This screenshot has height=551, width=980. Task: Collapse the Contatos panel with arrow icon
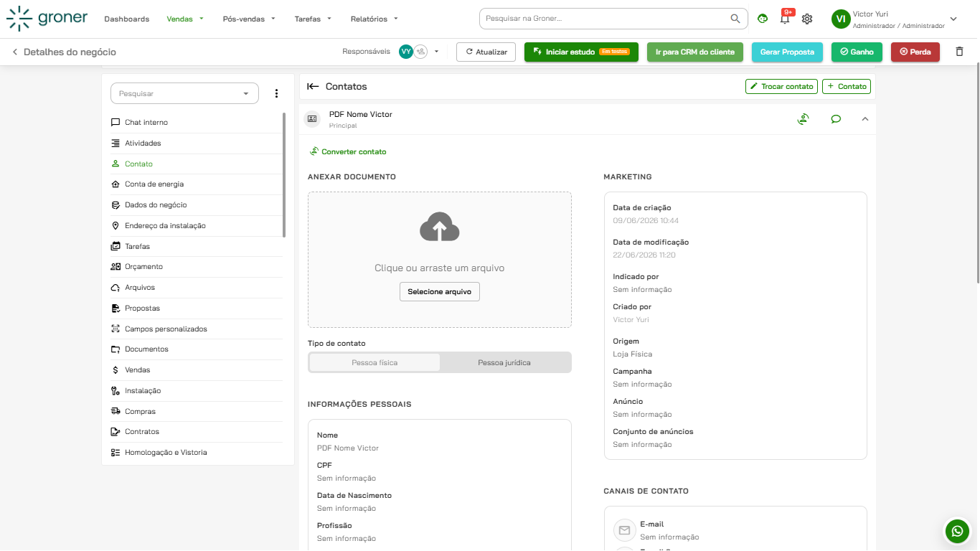point(313,86)
